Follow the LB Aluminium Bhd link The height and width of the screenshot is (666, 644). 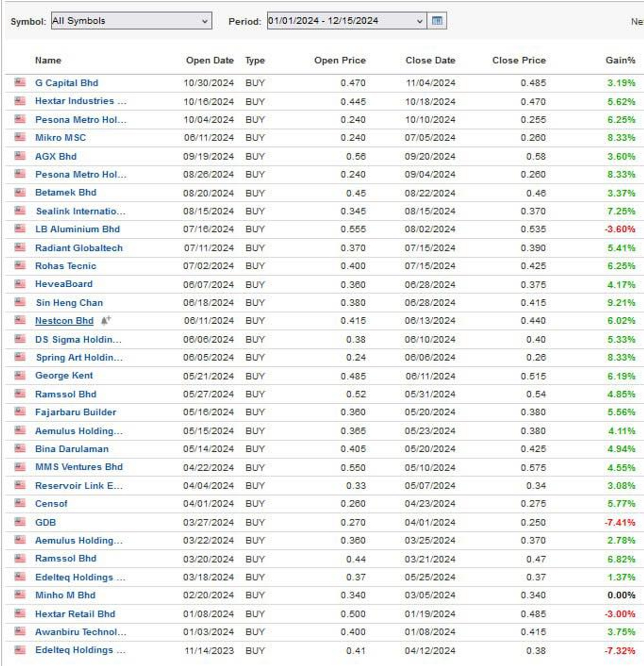pyautogui.click(x=78, y=229)
